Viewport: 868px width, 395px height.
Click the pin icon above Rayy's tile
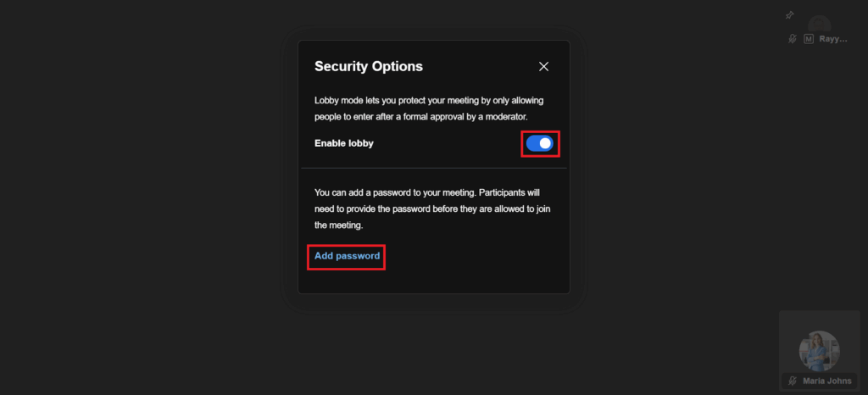pos(789,15)
